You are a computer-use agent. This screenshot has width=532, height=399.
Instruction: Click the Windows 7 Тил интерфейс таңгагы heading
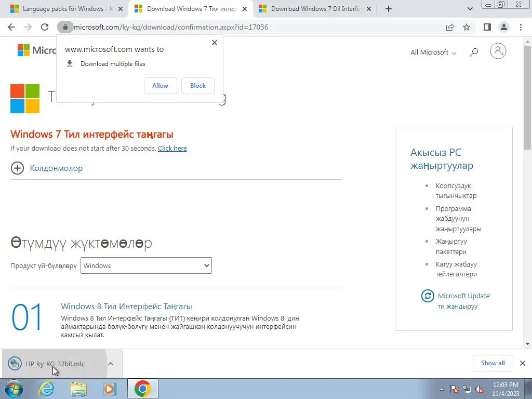click(x=92, y=134)
